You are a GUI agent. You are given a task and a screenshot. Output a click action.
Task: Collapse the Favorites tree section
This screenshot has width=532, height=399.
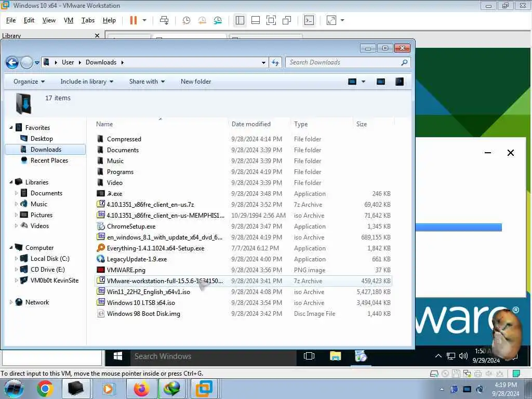coord(11,128)
